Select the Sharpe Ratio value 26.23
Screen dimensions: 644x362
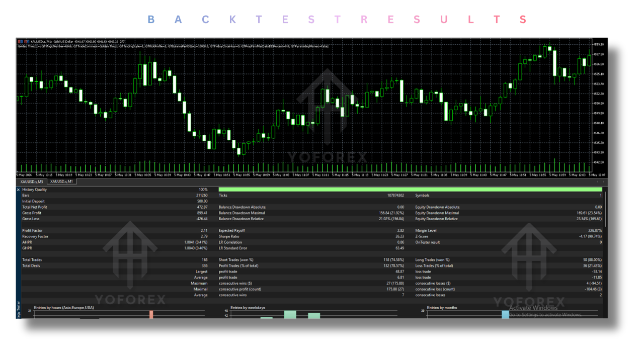click(399, 236)
